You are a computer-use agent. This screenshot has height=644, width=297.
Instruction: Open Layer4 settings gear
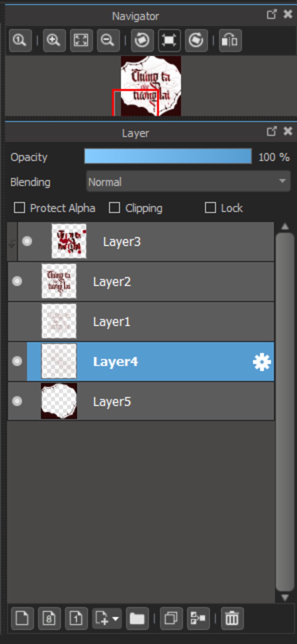click(262, 362)
